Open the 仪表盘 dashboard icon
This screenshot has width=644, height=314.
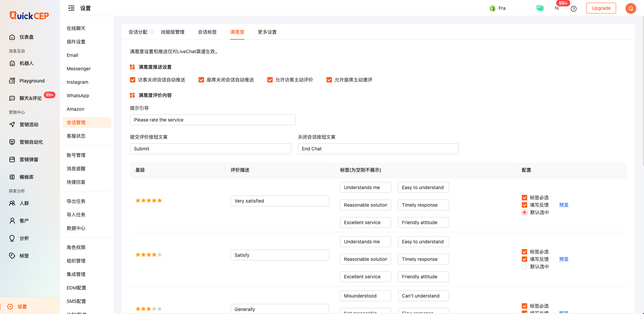click(12, 37)
